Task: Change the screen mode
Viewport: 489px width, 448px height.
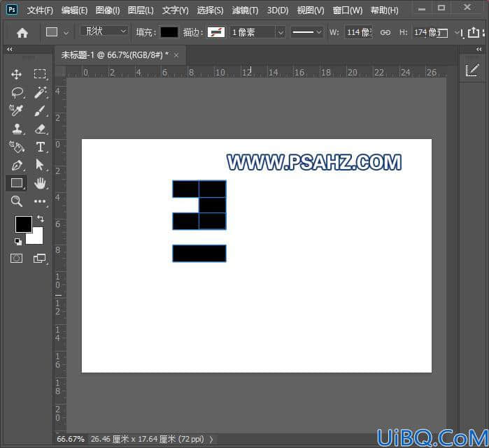Action: (40, 259)
